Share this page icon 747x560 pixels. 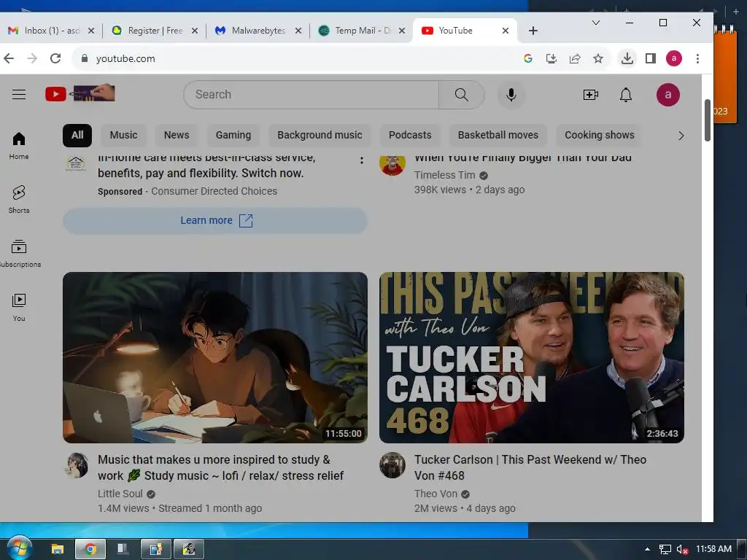click(x=575, y=58)
